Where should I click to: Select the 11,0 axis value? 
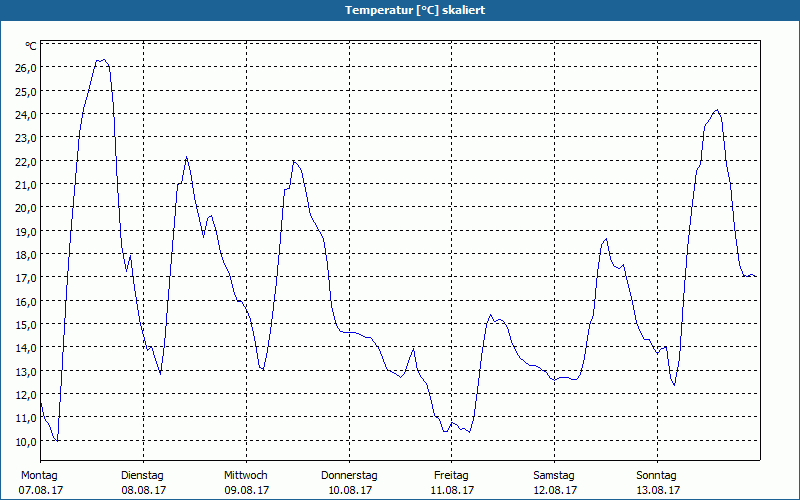pos(26,418)
